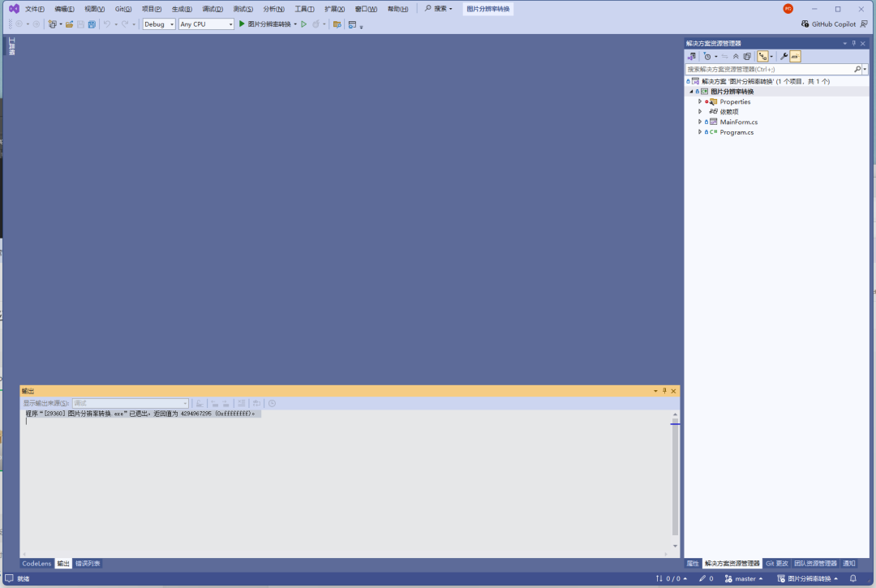Viewport: 876px width, 588px height.
Task: Click the Save All toolbar icon
Action: click(x=92, y=24)
